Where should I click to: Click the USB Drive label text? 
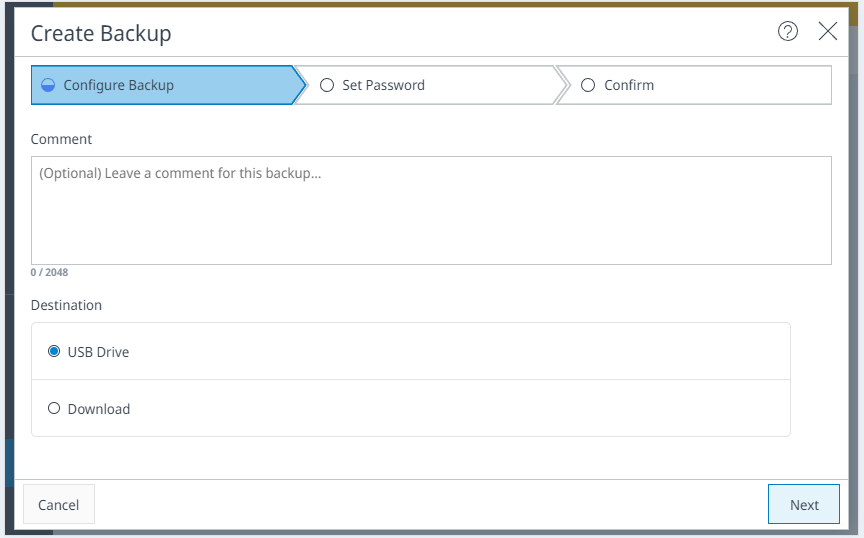[98, 352]
